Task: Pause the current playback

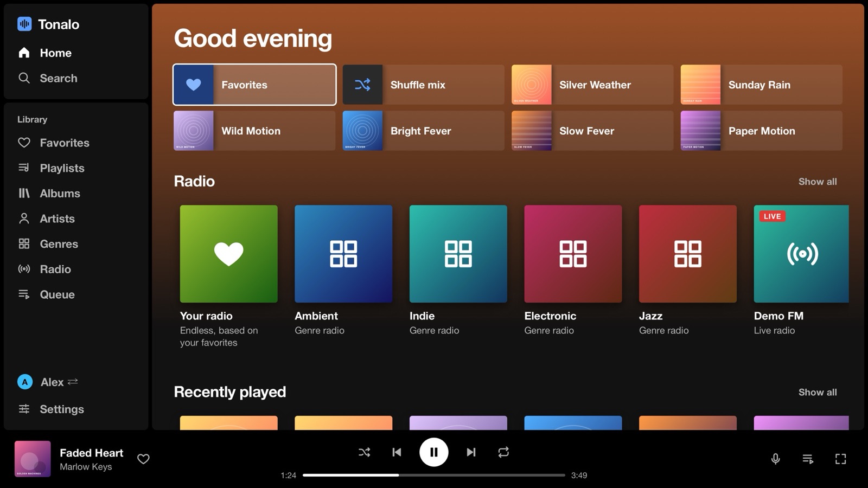Action: coord(434,452)
